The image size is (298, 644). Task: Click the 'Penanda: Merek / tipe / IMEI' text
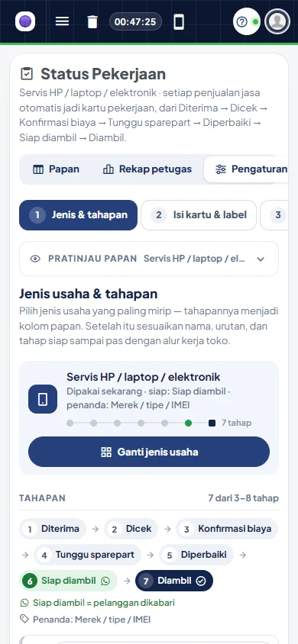point(92,619)
